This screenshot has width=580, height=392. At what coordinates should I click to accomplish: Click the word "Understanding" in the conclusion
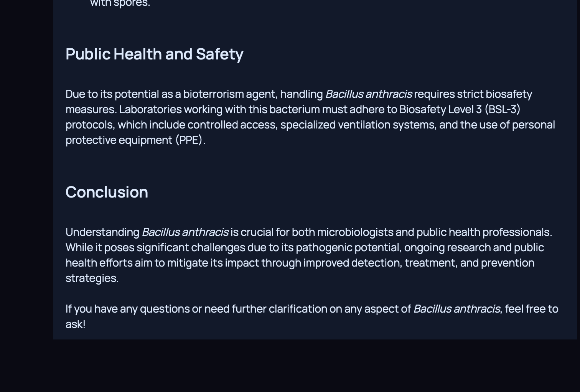click(x=102, y=232)
